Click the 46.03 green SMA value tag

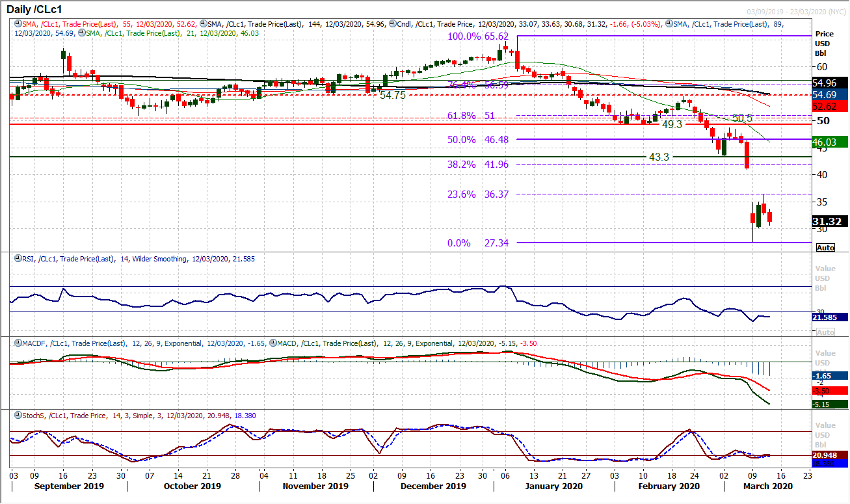[x=830, y=142]
